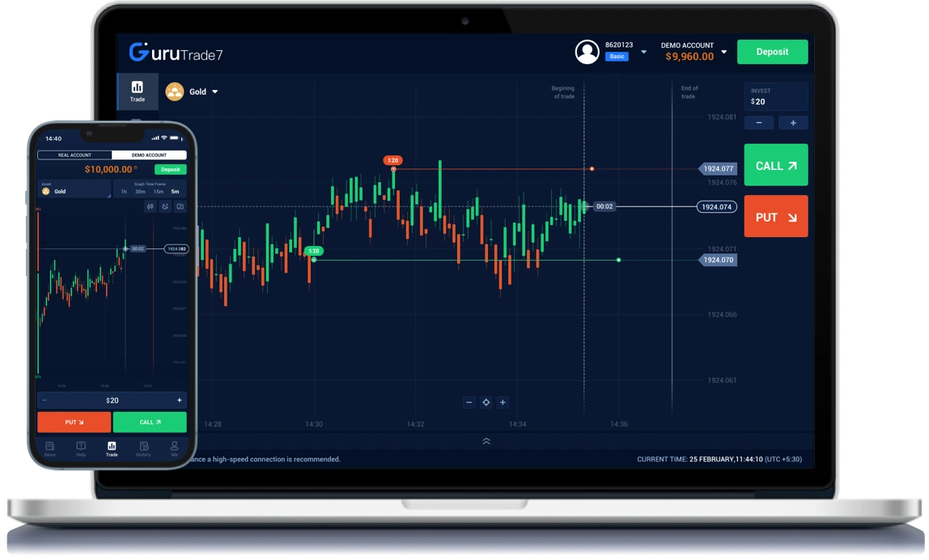Image resolution: width=929 pixels, height=560 pixels.
Task: Click the red $20 trade marker on the chart
Action: 392,160
